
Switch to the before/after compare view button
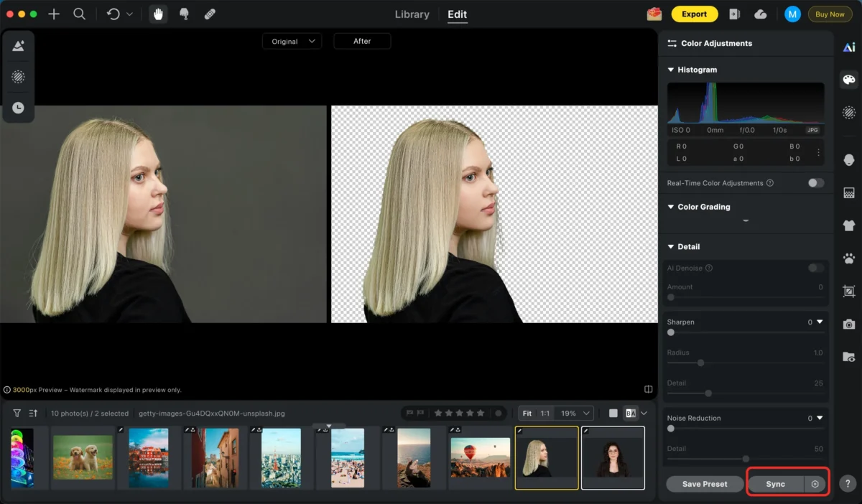[631, 414]
